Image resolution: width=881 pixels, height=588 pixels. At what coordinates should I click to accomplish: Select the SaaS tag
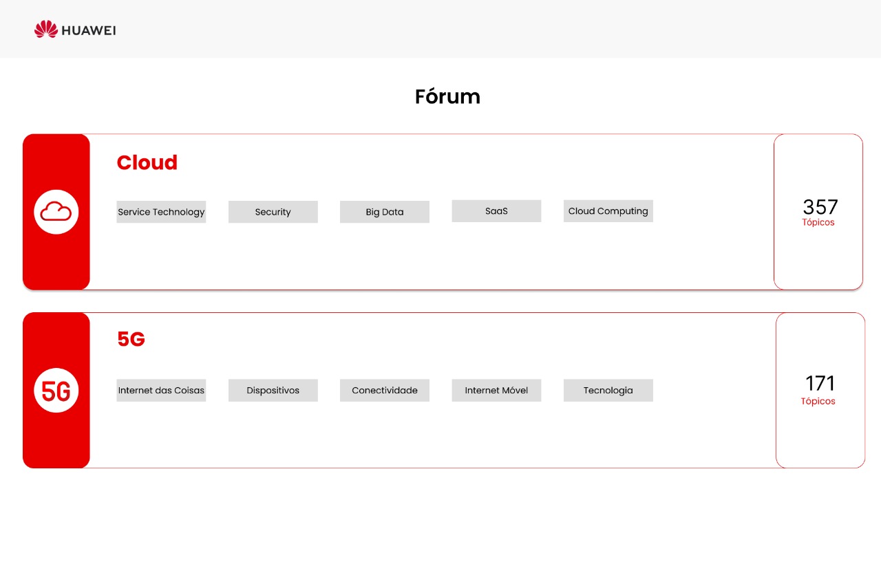496,211
